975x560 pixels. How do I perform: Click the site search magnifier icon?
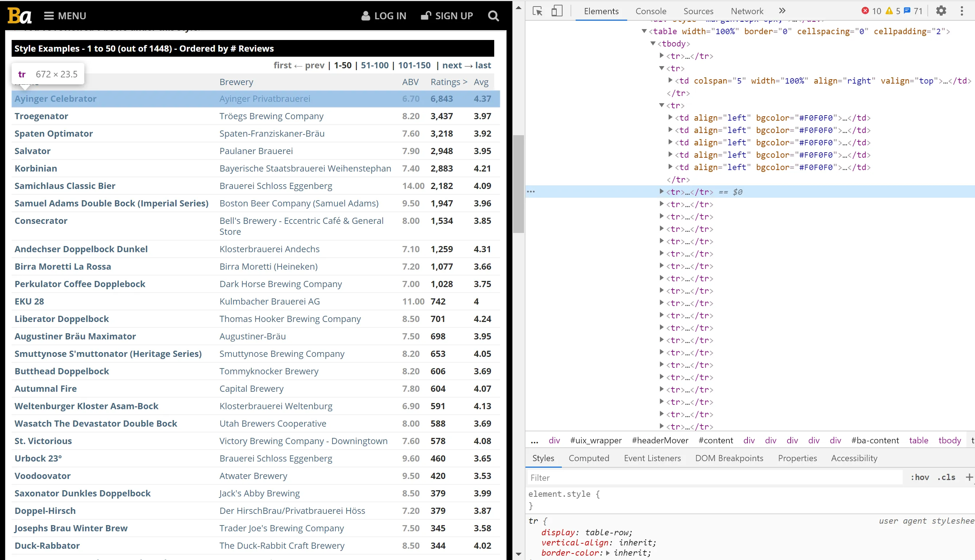point(493,16)
